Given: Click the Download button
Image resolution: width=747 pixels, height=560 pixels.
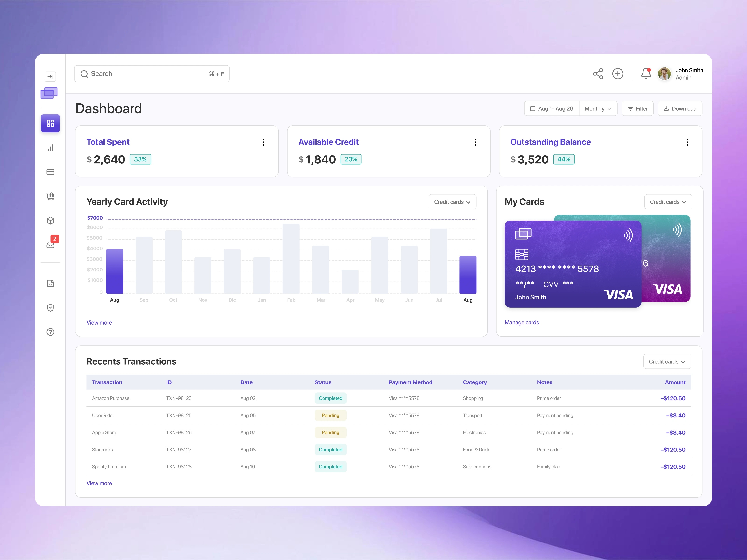Looking at the screenshot, I should (680, 109).
